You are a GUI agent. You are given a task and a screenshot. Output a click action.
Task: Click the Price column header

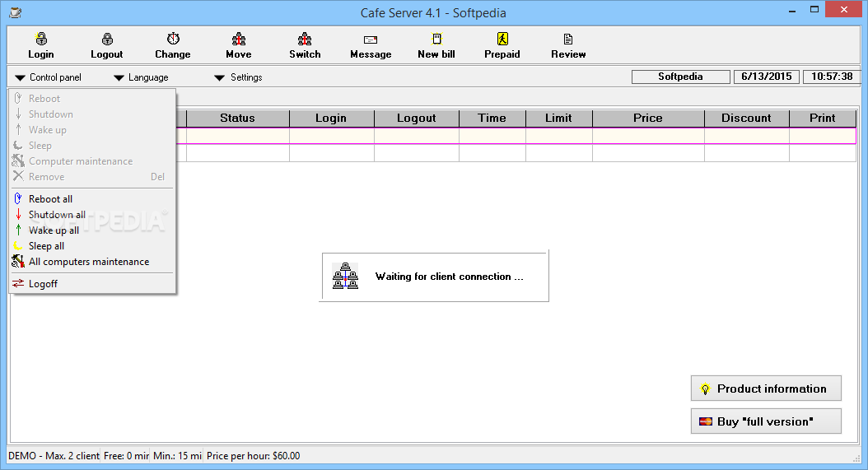point(648,118)
